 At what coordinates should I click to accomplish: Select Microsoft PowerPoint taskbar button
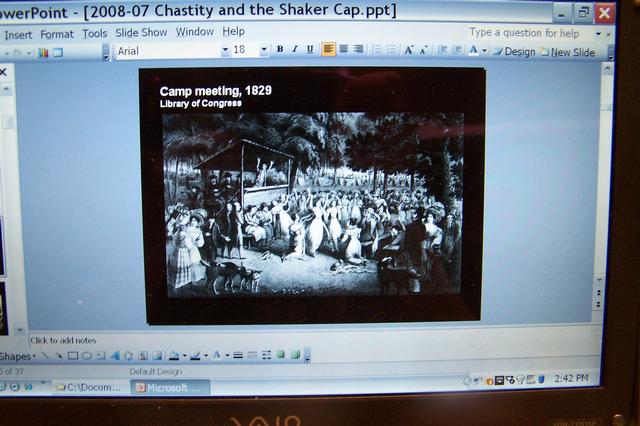(171, 387)
